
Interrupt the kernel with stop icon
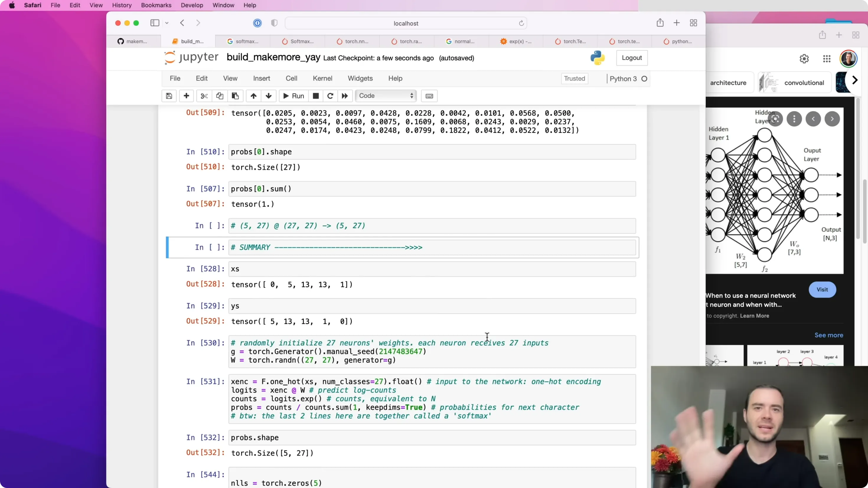tap(316, 96)
